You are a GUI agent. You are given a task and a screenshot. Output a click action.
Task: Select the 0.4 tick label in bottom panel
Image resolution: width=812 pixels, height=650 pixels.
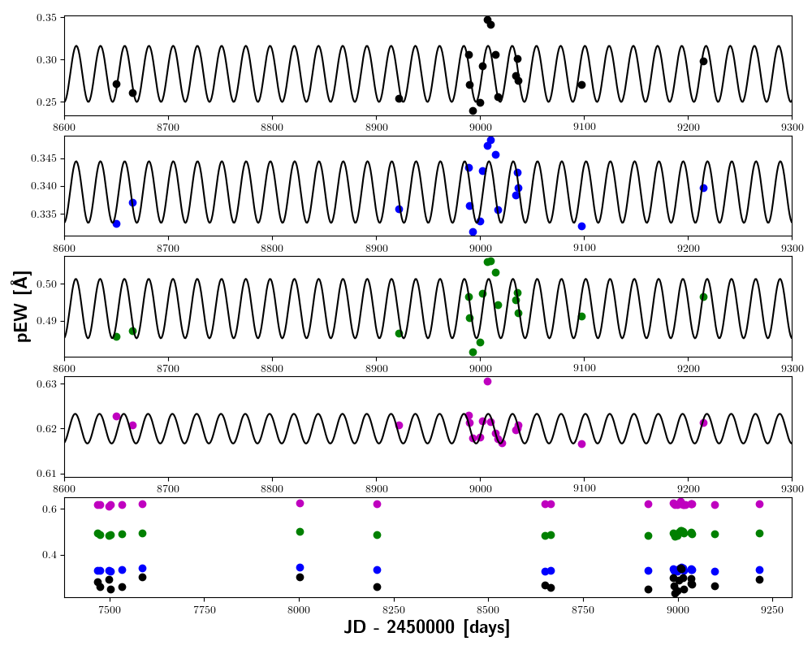[x=50, y=555]
